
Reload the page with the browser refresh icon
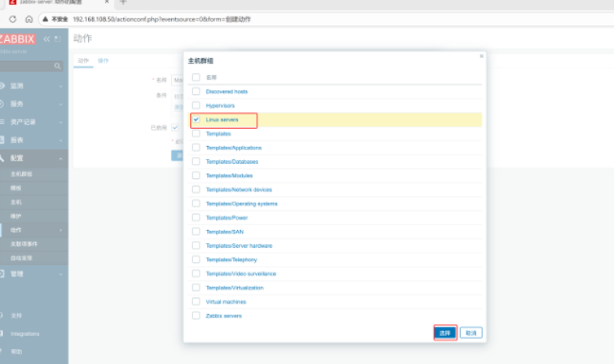pyautogui.click(x=13, y=19)
